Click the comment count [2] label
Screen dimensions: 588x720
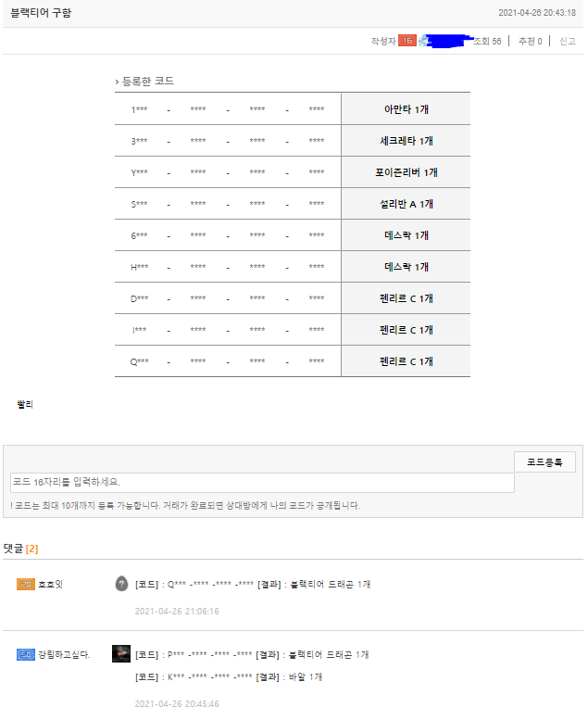click(x=31, y=549)
